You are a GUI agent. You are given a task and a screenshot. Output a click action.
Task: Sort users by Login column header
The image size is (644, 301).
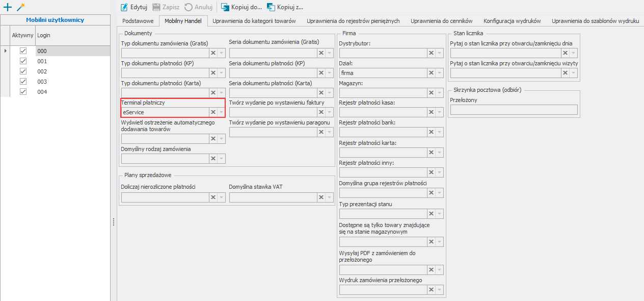(x=44, y=35)
